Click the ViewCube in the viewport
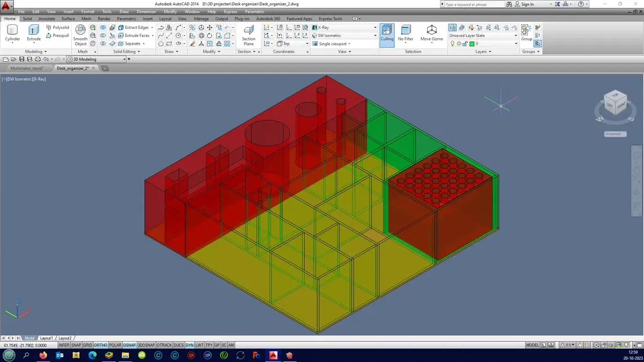Viewport: 644px width, 362px height. 615,103
